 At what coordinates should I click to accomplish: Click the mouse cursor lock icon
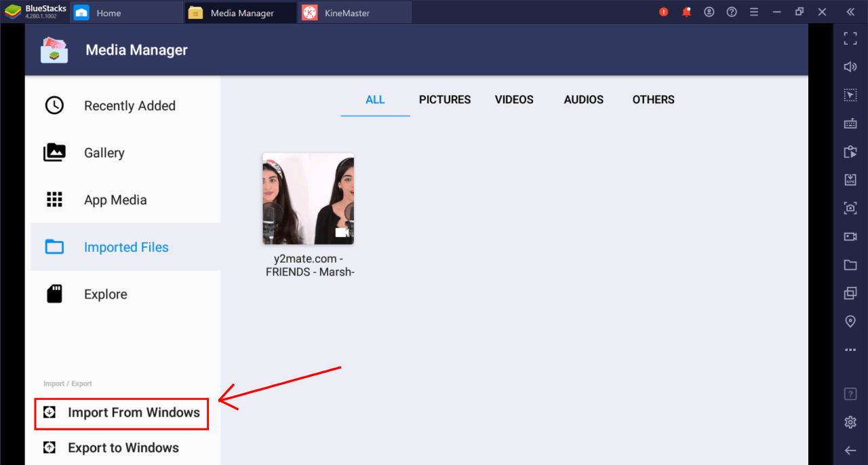pyautogui.click(x=850, y=95)
